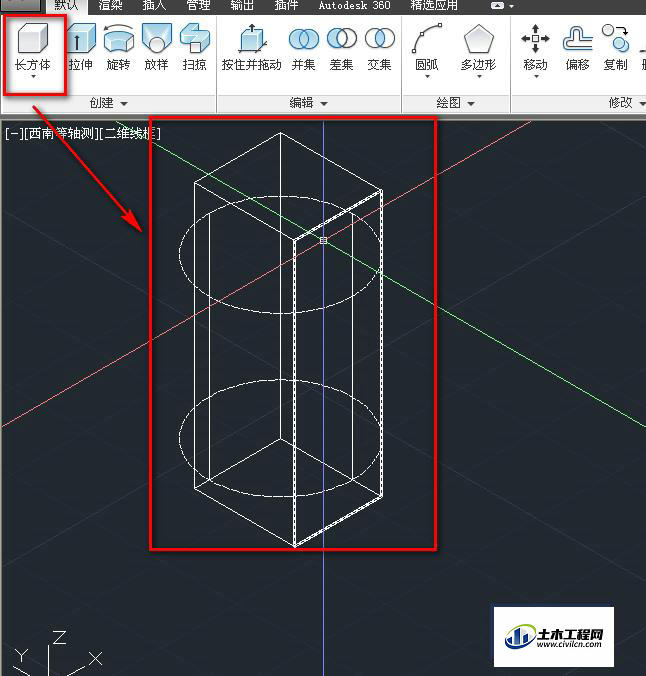Apply 差集 (Subtract) boolean operation

pos(342,47)
